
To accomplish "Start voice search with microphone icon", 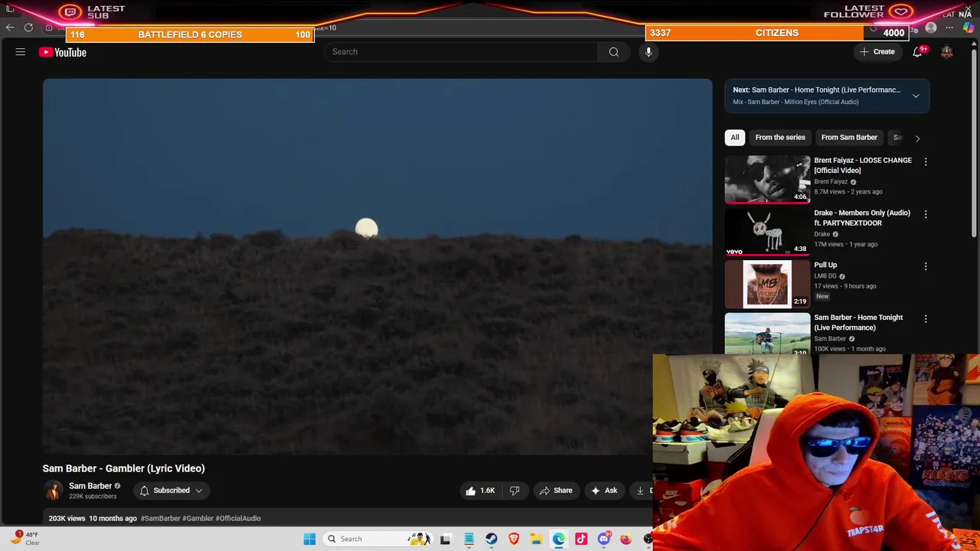I will click(x=648, y=52).
